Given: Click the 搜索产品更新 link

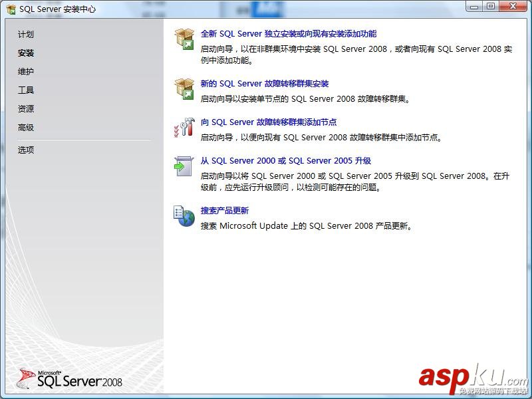Looking at the screenshot, I should tap(225, 211).
